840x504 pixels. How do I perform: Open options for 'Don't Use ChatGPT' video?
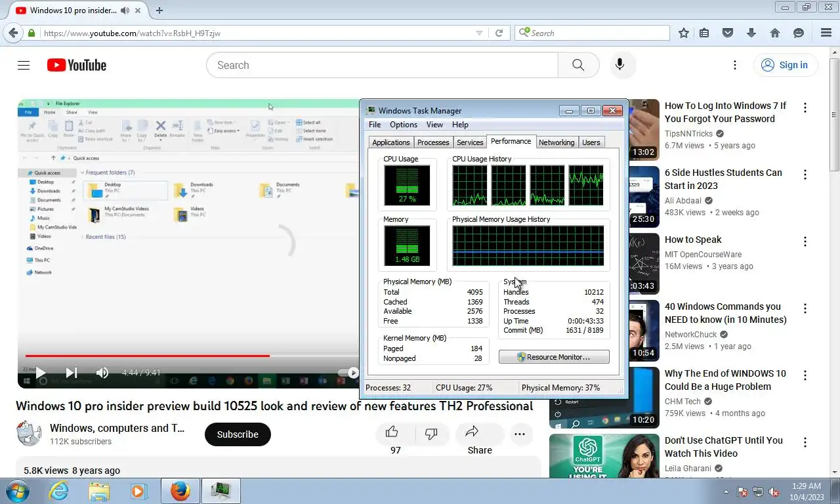tap(805, 442)
